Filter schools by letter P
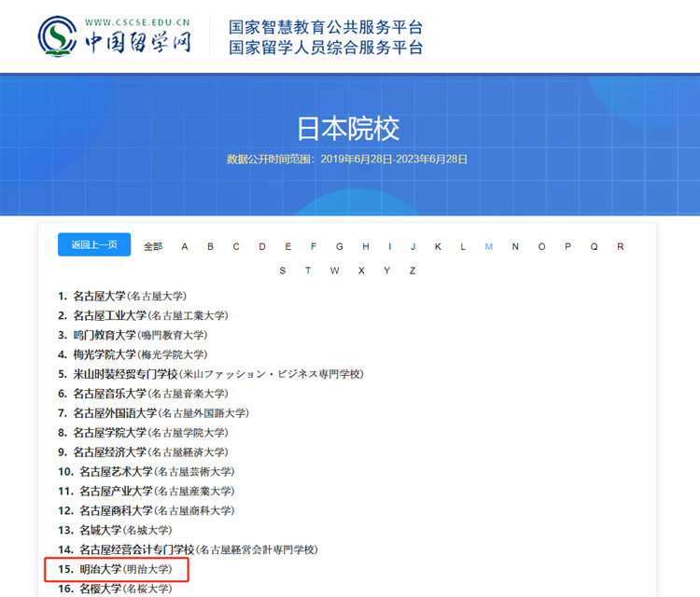This screenshot has height=597, width=700. click(x=567, y=246)
